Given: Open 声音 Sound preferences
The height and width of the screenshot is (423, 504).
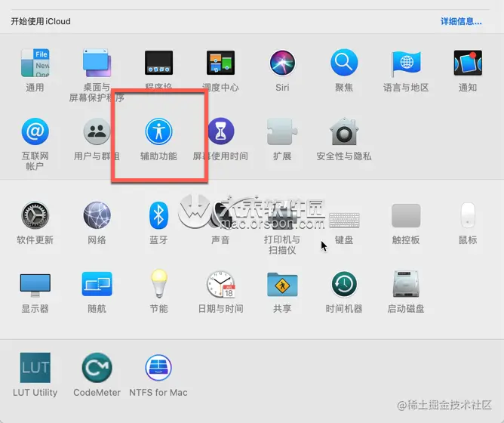Looking at the screenshot, I should point(220,215).
